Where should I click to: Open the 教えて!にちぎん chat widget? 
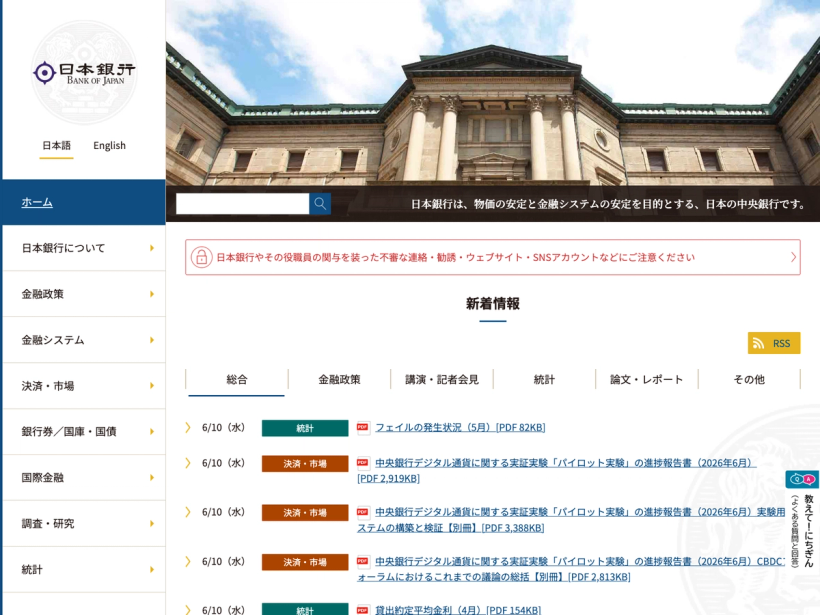[802, 520]
